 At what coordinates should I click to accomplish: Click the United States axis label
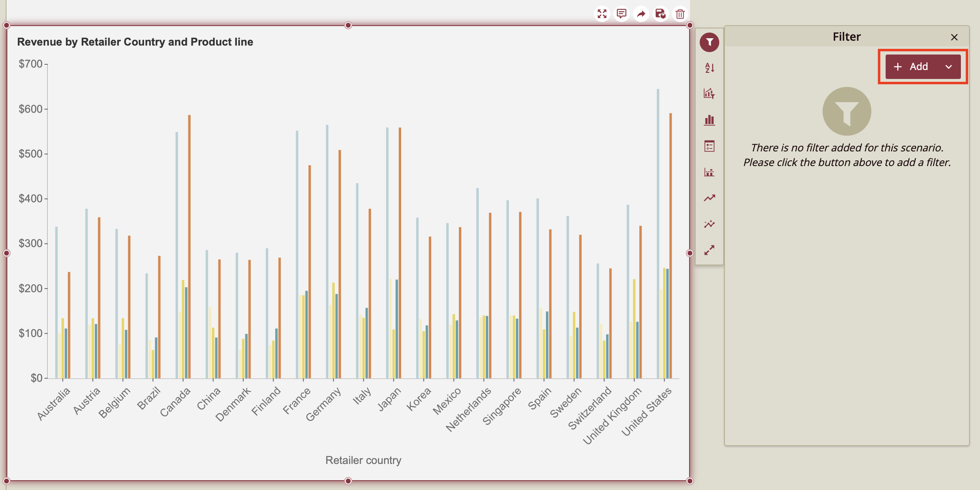click(x=646, y=411)
